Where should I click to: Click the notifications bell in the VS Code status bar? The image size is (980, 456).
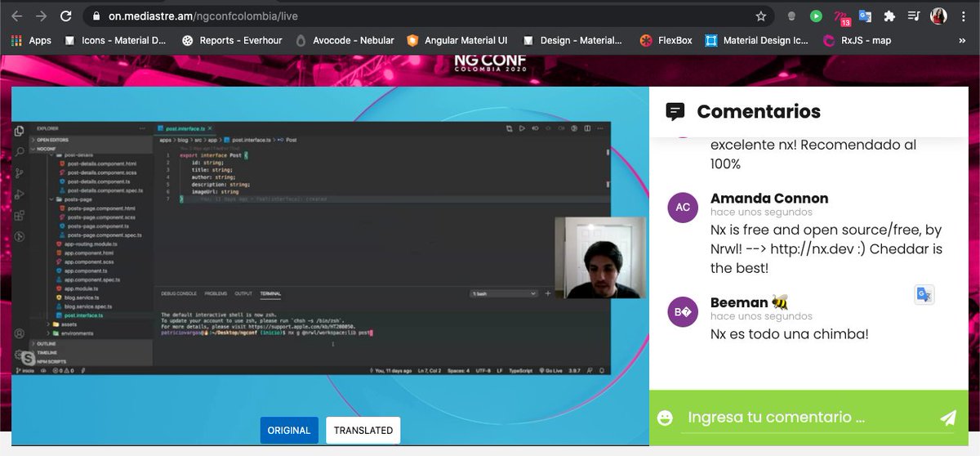point(602,370)
